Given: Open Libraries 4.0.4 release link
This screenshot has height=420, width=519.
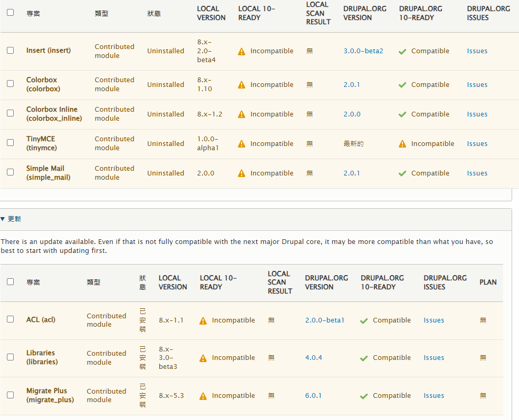Looking at the screenshot, I should 313,358.
